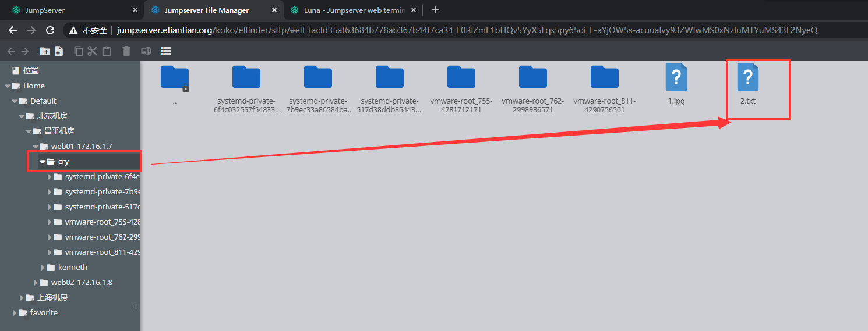Select sidebar vmware-root_762-299 tree item
This screenshot has height=331, width=868.
[103, 237]
